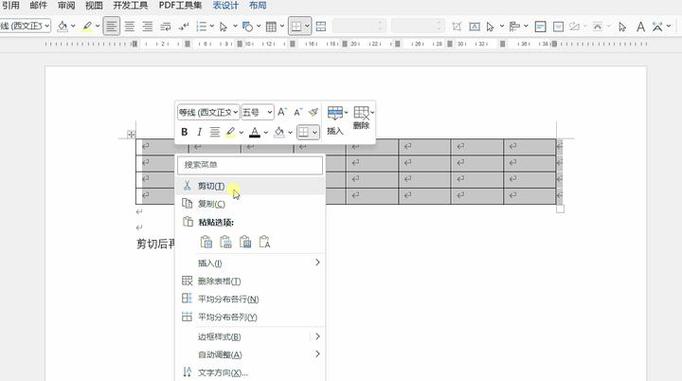Open the mini toolbar font name box
682x381 pixels.
(208, 113)
